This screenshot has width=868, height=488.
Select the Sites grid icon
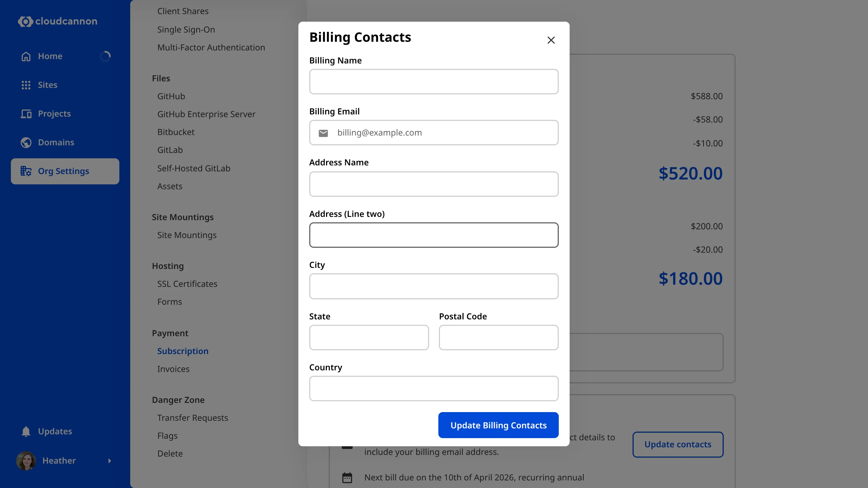coord(25,85)
